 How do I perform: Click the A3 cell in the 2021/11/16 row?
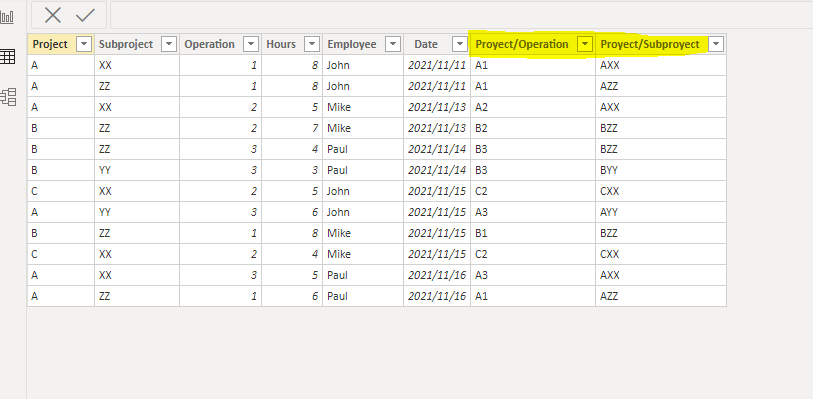[533, 275]
